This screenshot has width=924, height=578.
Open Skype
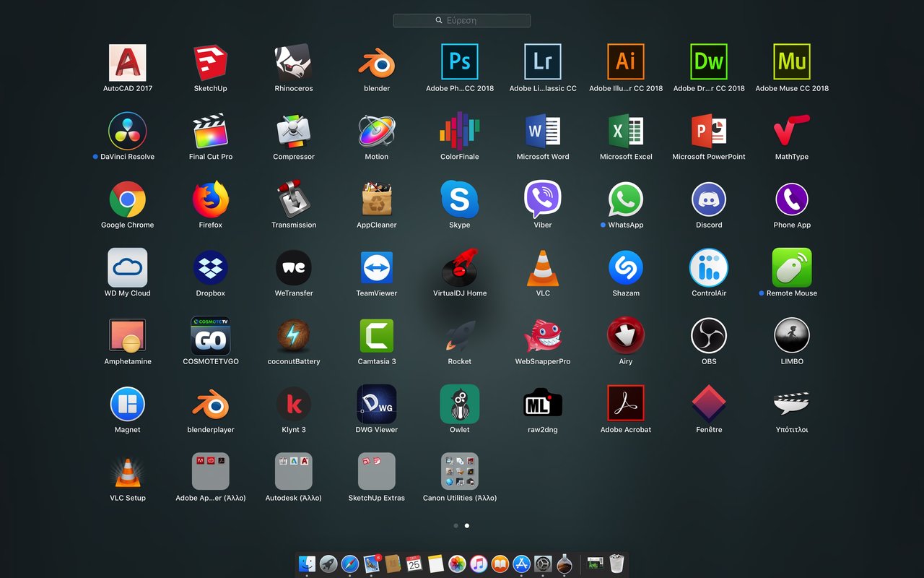460,199
